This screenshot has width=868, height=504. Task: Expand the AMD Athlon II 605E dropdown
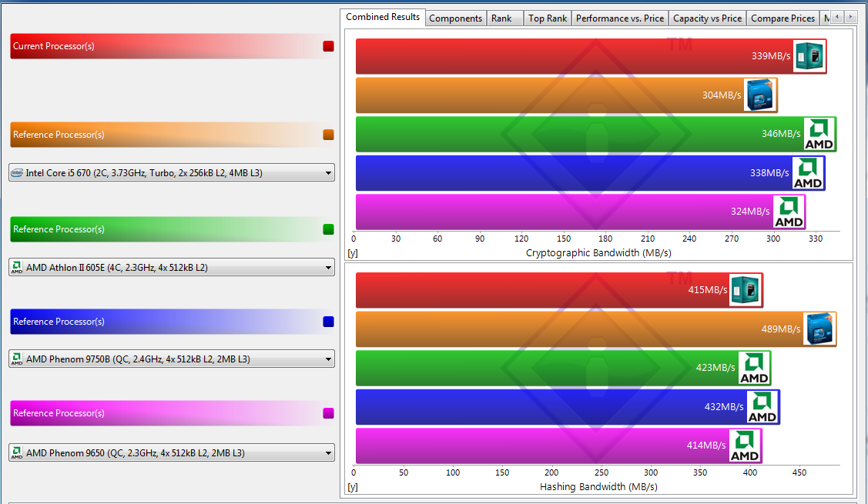tap(172, 268)
